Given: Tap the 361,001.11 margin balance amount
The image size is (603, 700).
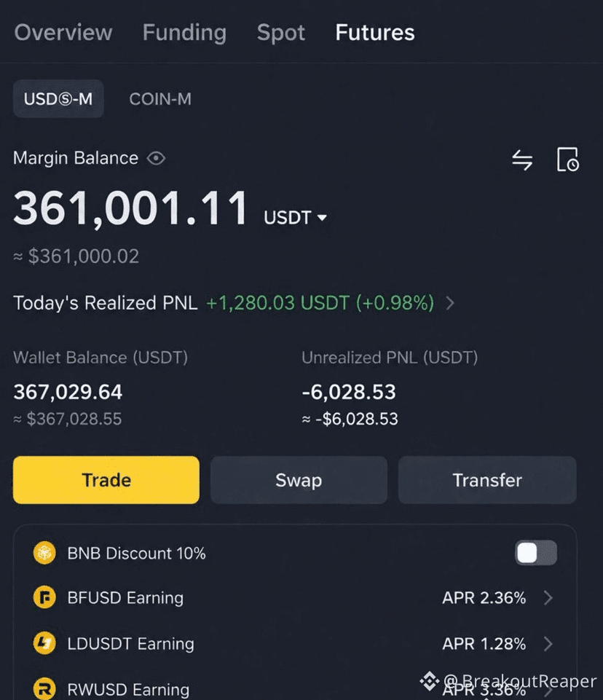Looking at the screenshot, I should pos(130,208).
